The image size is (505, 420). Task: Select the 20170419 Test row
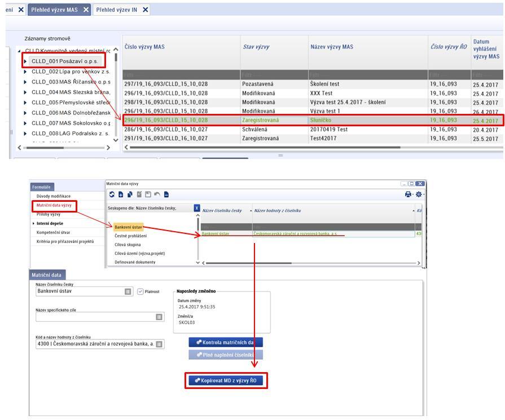pyautogui.click(x=313, y=129)
